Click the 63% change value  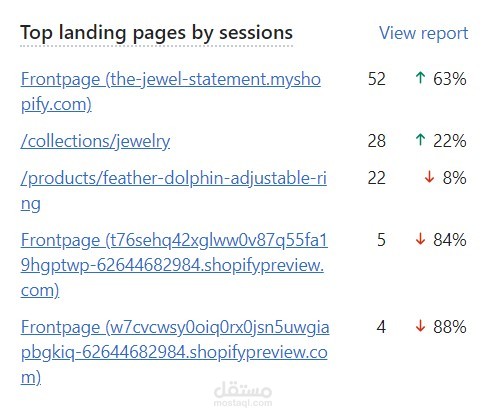(x=450, y=79)
